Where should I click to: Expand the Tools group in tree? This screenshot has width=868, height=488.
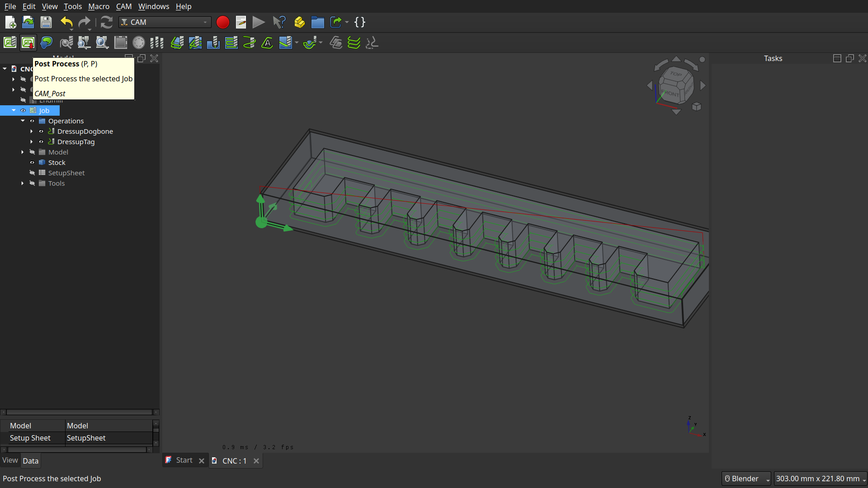tap(23, 183)
